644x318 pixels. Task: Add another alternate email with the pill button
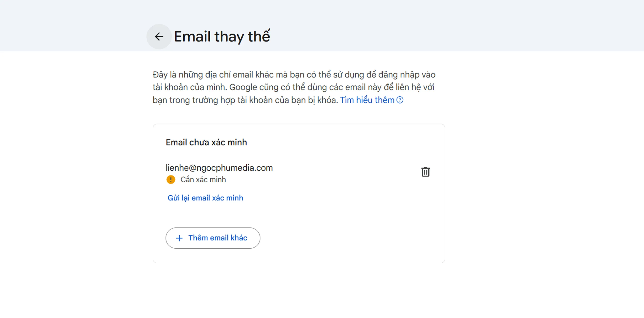coord(213,238)
